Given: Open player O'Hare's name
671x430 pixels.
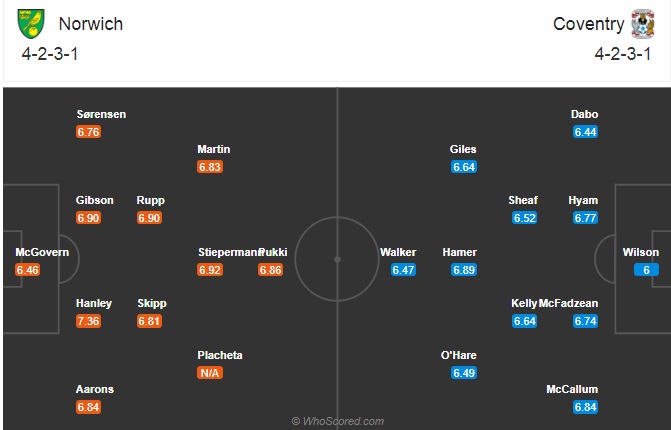Looking at the screenshot, I should [x=459, y=355].
